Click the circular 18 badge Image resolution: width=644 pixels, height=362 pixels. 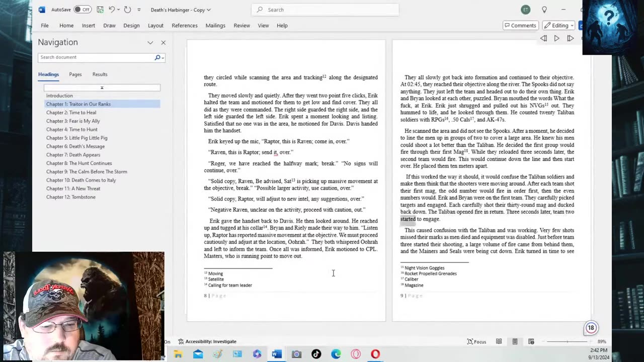coord(591,328)
